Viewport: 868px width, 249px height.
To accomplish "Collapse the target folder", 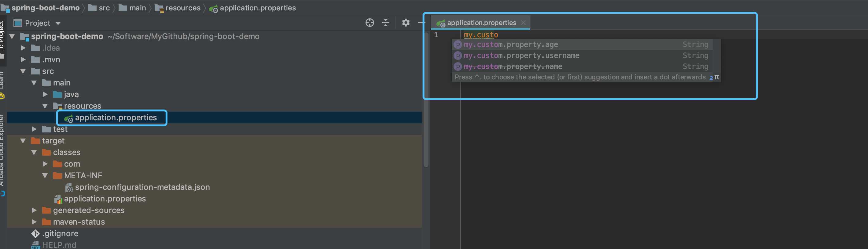I will [23, 141].
